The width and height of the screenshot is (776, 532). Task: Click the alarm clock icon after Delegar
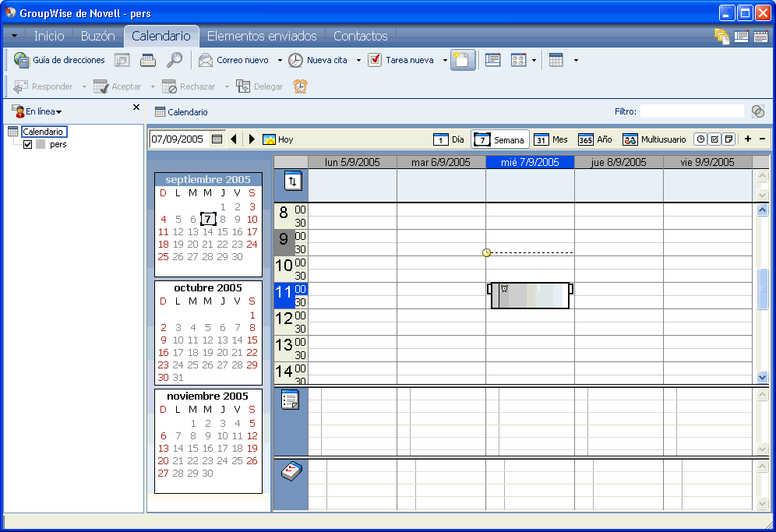[300, 86]
